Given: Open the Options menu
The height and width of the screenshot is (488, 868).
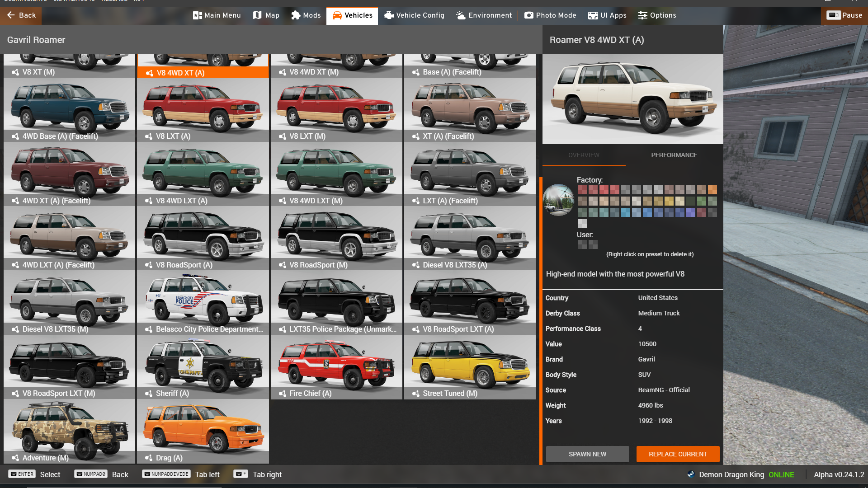Looking at the screenshot, I should click(657, 15).
